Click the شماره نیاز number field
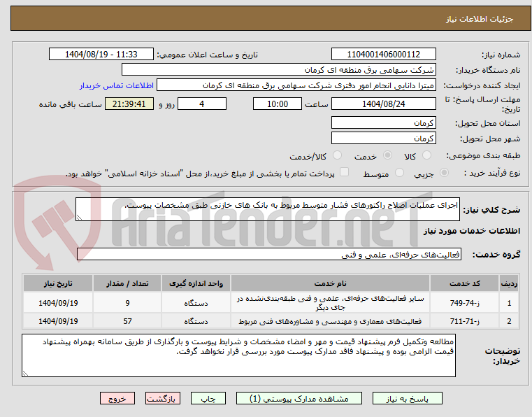The width and height of the screenshot is (532, 417). coord(383,54)
